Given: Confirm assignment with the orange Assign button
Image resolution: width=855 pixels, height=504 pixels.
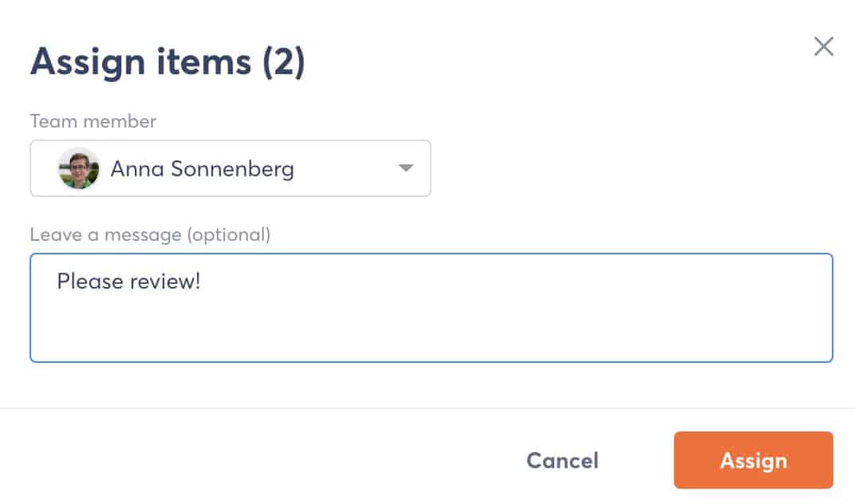Looking at the screenshot, I should click(753, 460).
